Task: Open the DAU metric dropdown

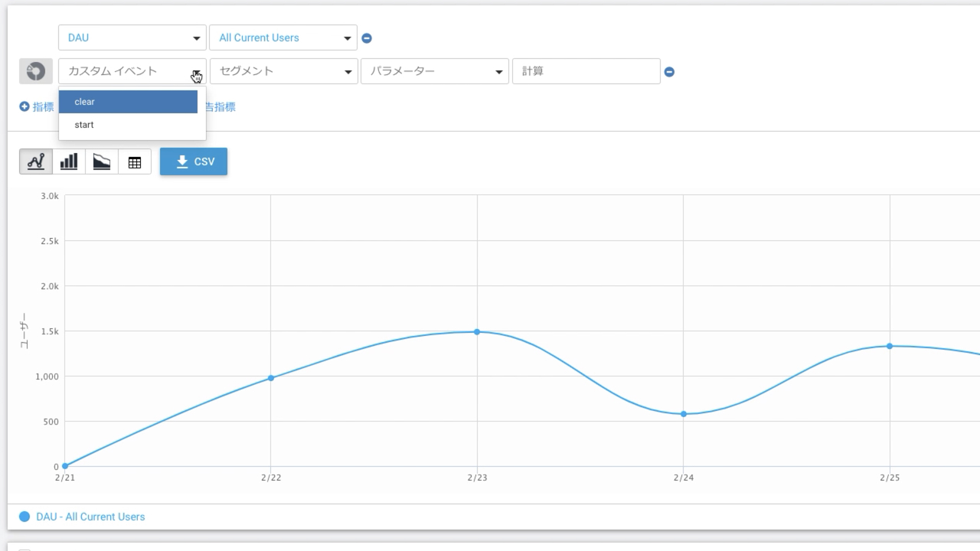Action: click(x=132, y=37)
